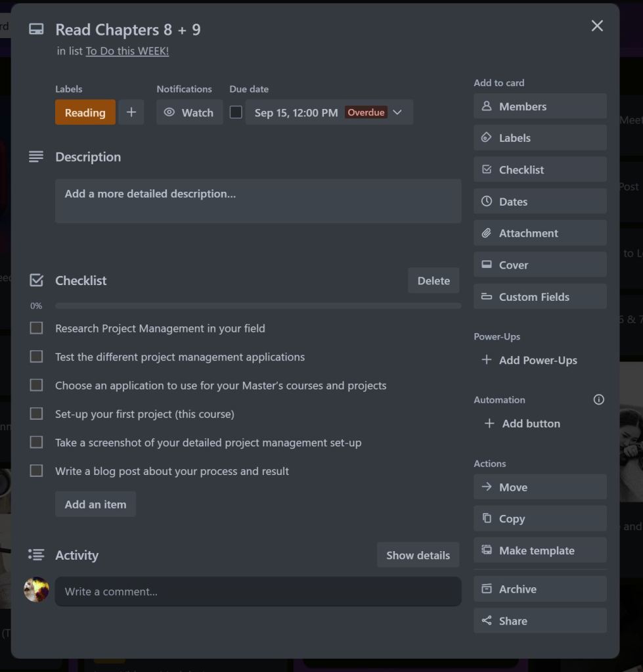Mark the due date complete checkbox
The width and height of the screenshot is (643, 672).
(x=236, y=112)
